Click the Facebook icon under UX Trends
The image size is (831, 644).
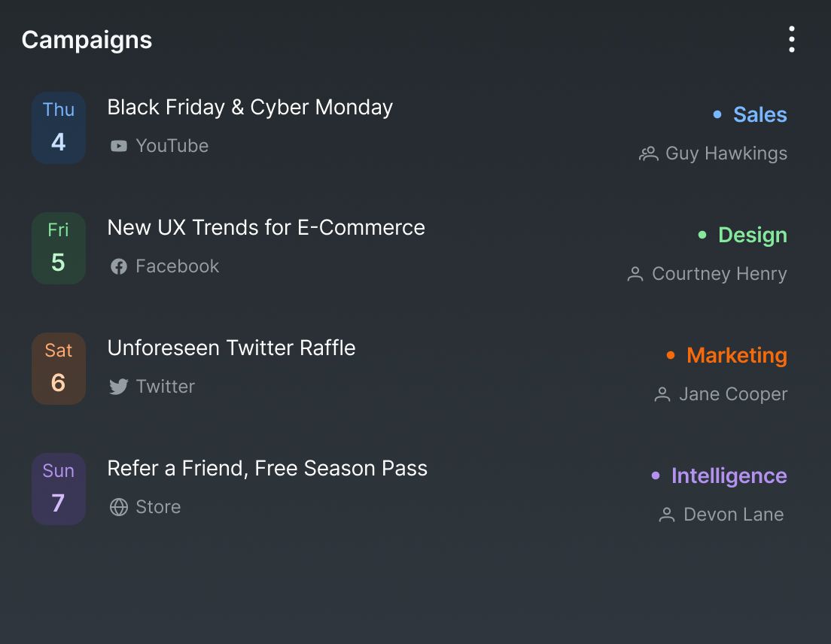pos(119,266)
